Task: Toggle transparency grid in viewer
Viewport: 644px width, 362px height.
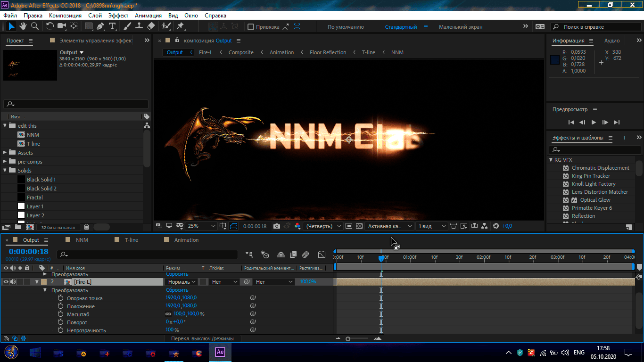Action: pyautogui.click(x=359, y=226)
